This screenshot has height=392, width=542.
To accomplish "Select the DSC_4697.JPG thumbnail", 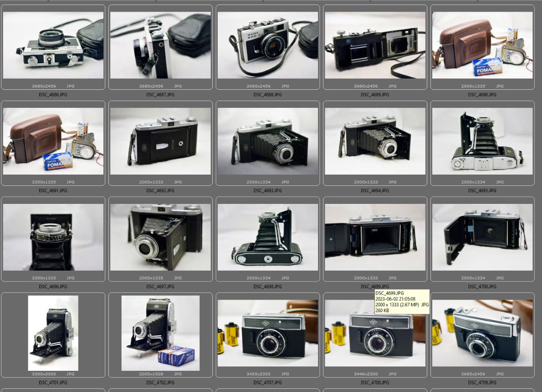I will pyautogui.click(x=160, y=237).
